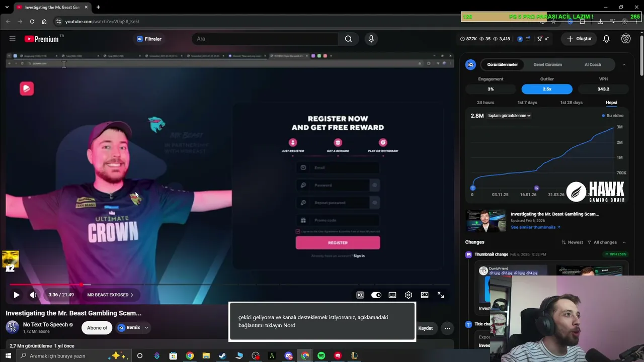Click the Oluştur create button
The image size is (644, 362).
click(579, 39)
